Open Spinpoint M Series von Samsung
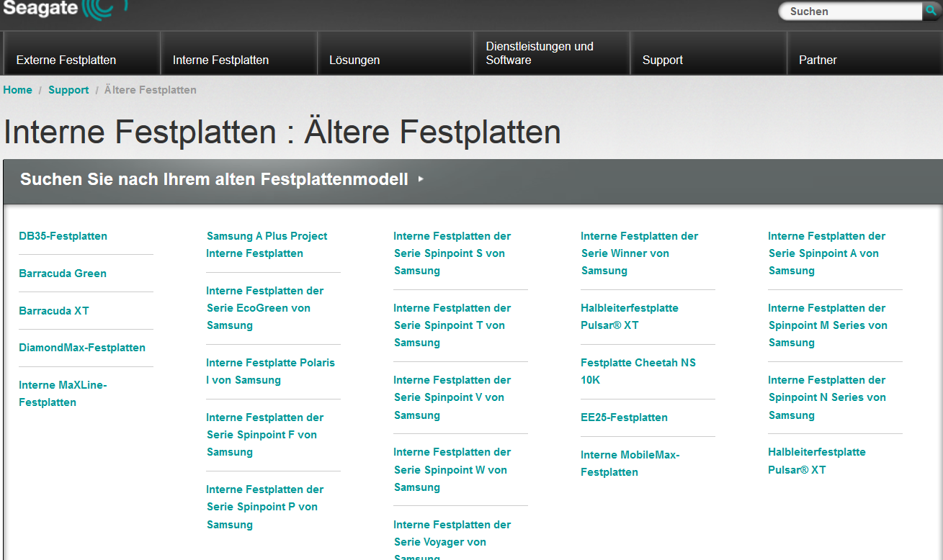This screenshot has height=560, width=943. pos(827,325)
